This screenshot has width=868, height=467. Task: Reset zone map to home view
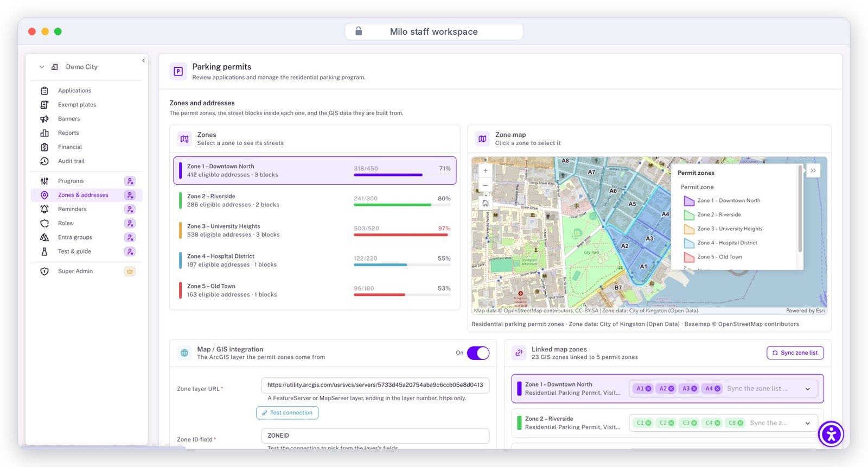486,203
